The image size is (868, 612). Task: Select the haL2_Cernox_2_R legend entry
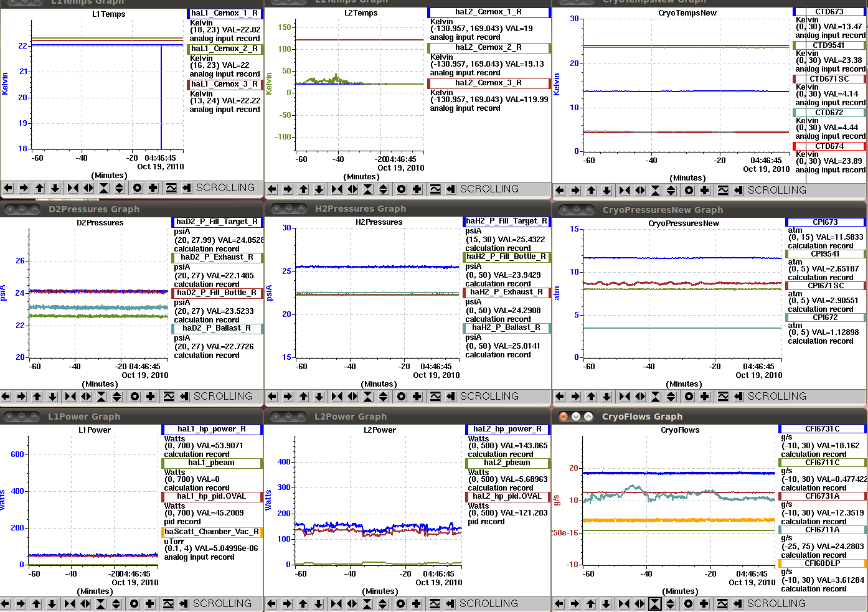(489, 47)
